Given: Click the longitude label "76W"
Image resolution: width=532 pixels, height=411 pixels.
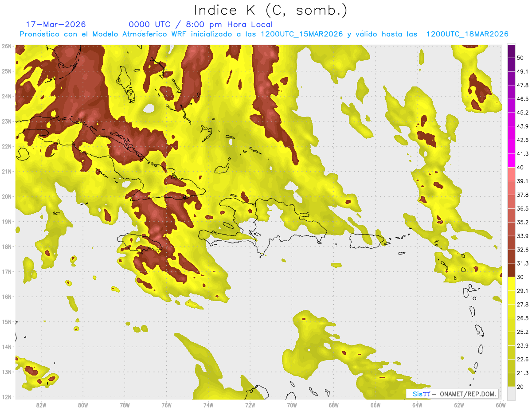Looking at the screenshot, I should coord(166,405).
